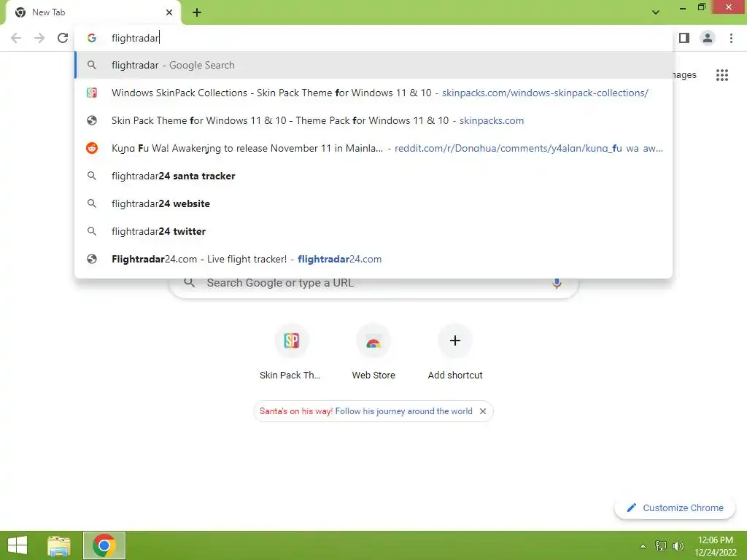Click the magnifier icon in Google search box
Screen dimensions: 747x560
pos(190,282)
